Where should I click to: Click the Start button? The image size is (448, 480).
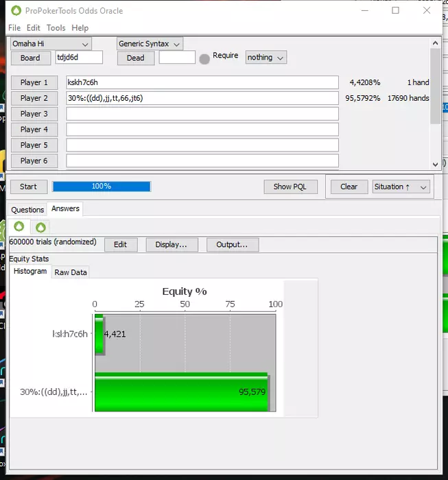coord(29,187)
